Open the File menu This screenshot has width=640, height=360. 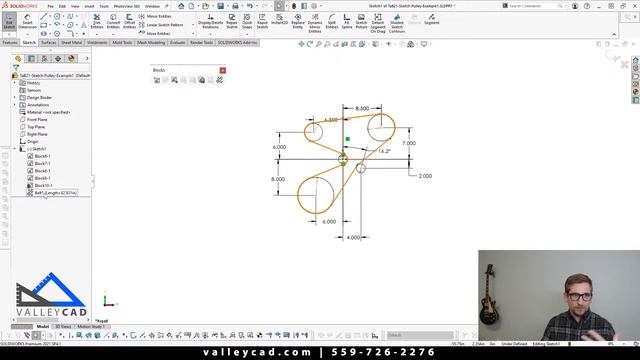[50, 6]
